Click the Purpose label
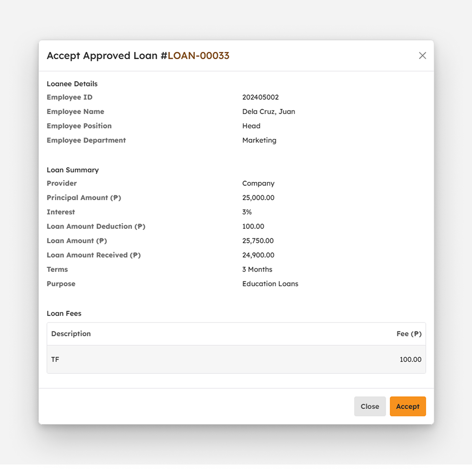The image size is (472, 476). (61, 284)
